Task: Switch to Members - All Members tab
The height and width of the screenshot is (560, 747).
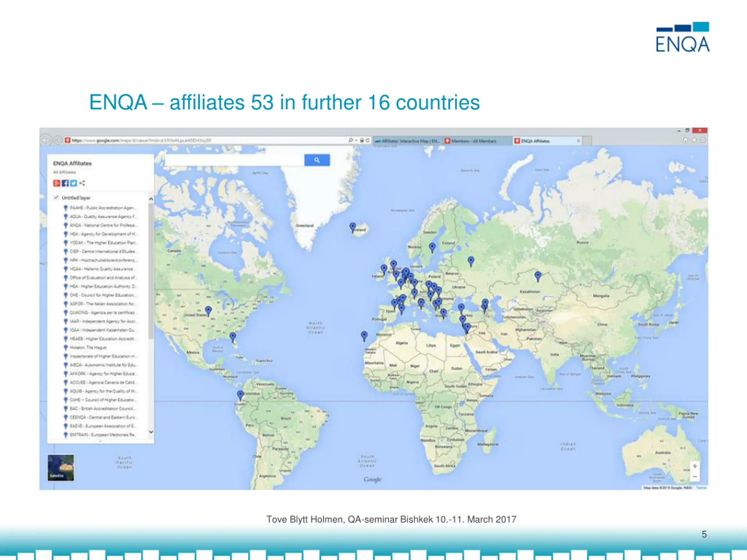Action: [x=477, y=141]
